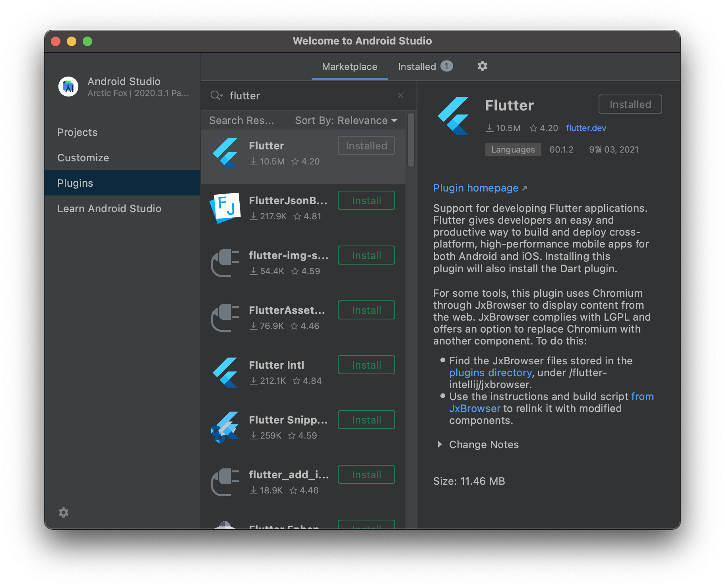Click the Installed count badge 1
Screen dimensions: 725x588
446,66
